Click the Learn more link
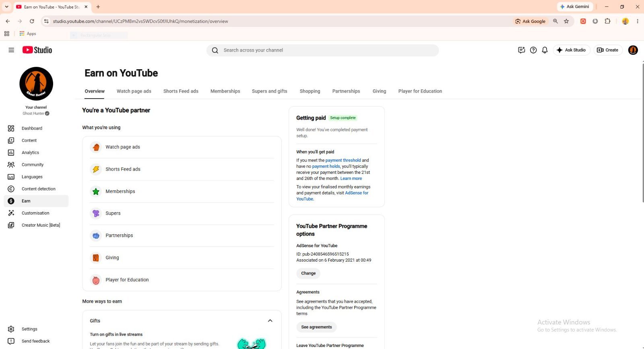Viewport: 644px width, 349px height. pos(351,178)
